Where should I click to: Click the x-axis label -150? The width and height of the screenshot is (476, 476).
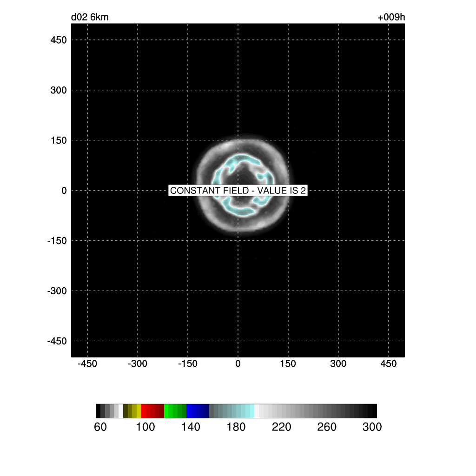[x=188, y=364]
